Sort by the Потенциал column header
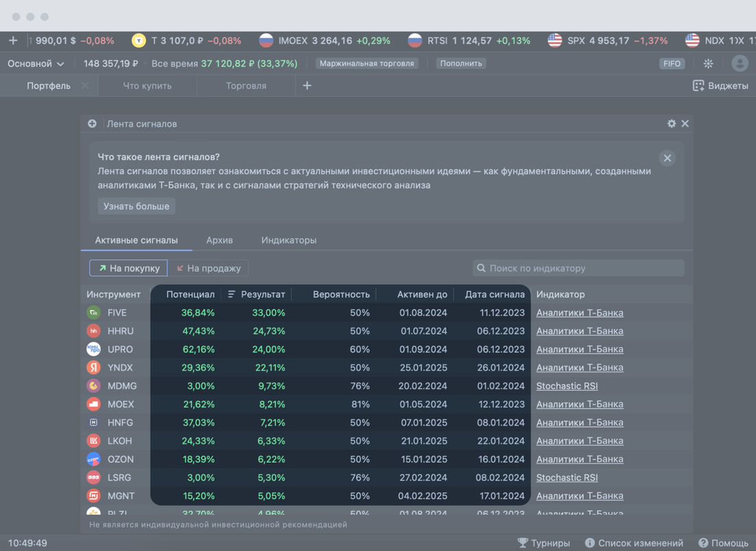This screenshot has height=551, width=756. pyautogui.click(x=190, y=294)
